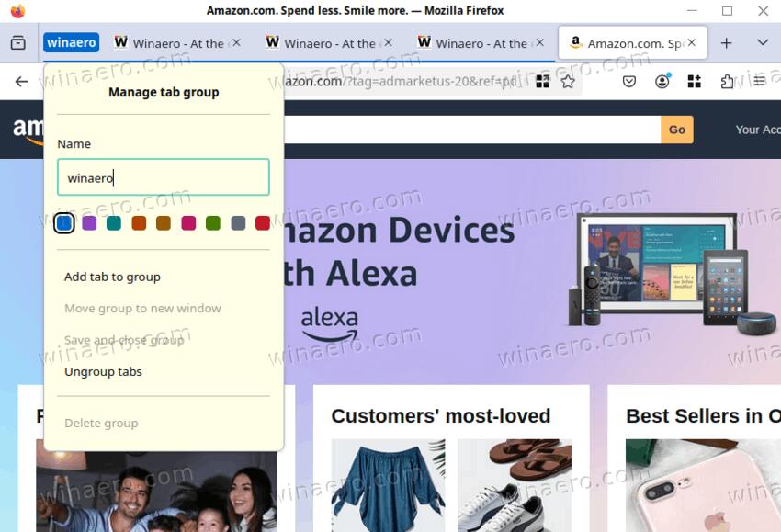Viewport: 781px width, 532px height.
Task: Open a new tab with plus button
Action: pyautogui.click(x=726, y=43)
